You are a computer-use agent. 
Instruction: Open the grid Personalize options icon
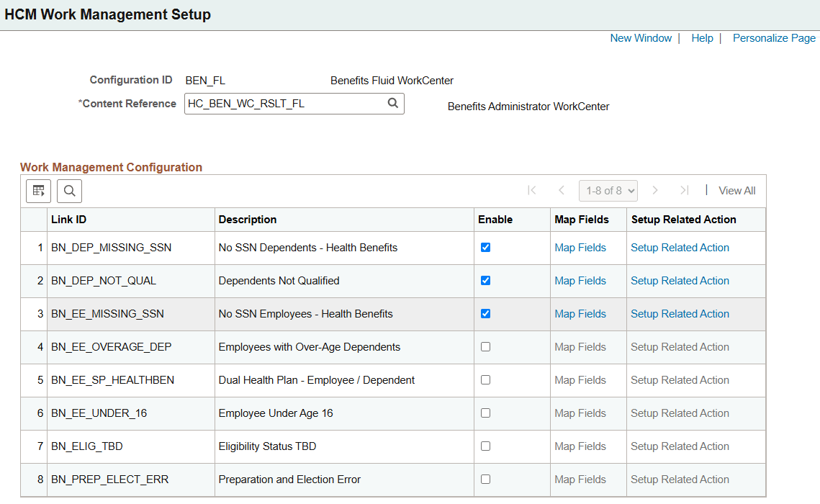tap(38, 190)
